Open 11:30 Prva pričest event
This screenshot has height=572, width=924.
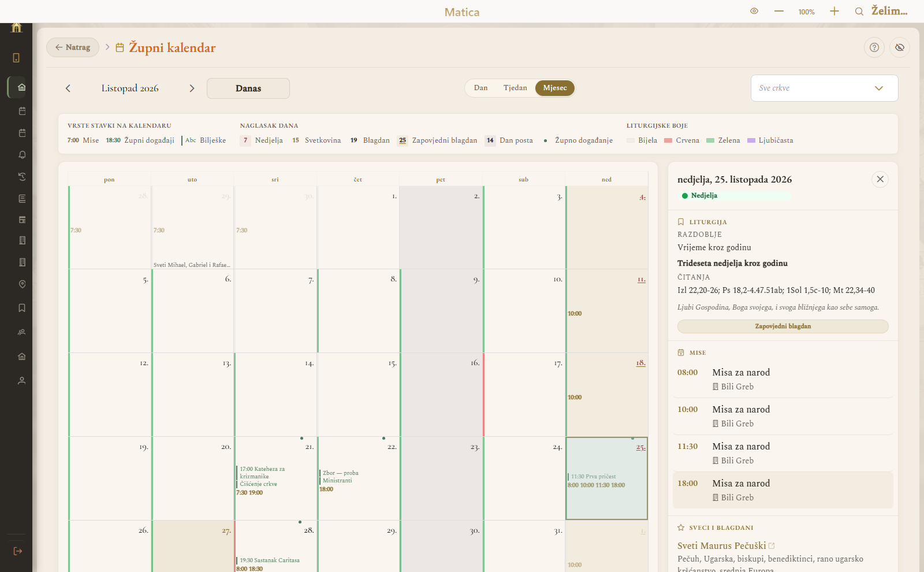[x=593, y=477]
